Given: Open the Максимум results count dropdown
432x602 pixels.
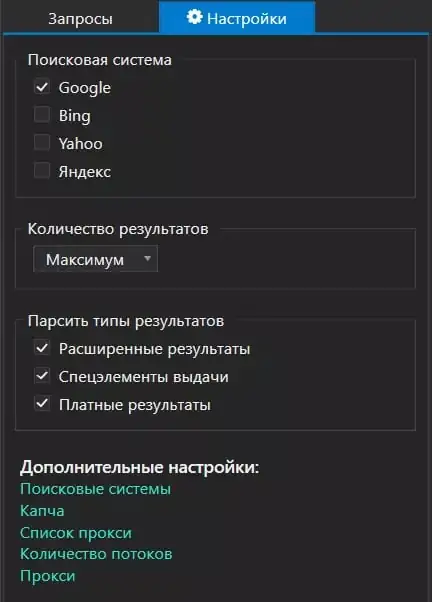Looking at the screenshot, I should click(x=95, y=259).
